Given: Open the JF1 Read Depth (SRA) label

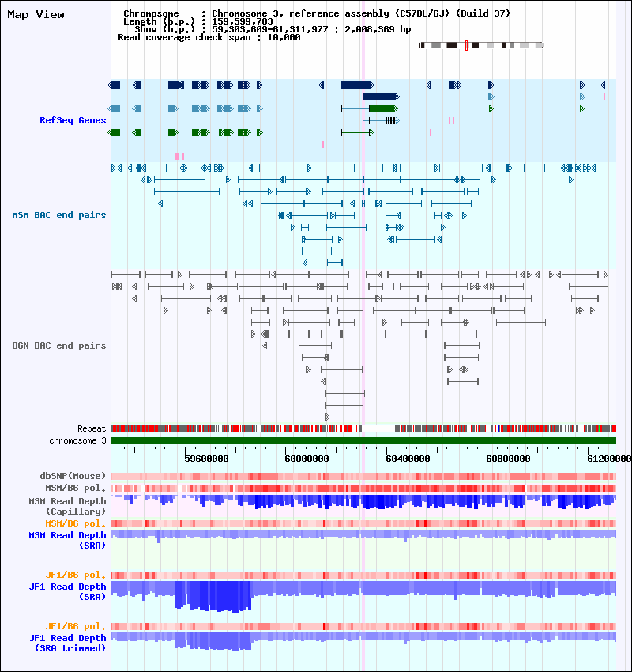Looking at the screenshot, I should coord(67,591).
